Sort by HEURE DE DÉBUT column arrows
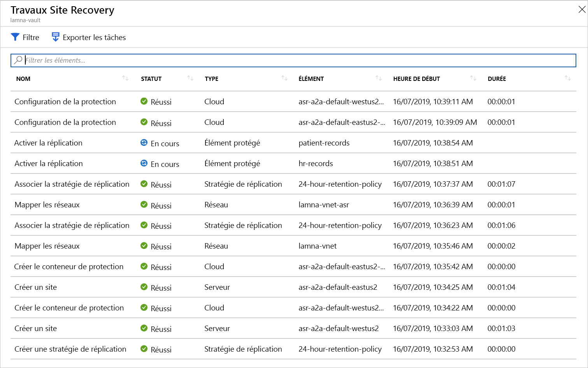This screenshot has width=588, height=368. click(473, 78)
